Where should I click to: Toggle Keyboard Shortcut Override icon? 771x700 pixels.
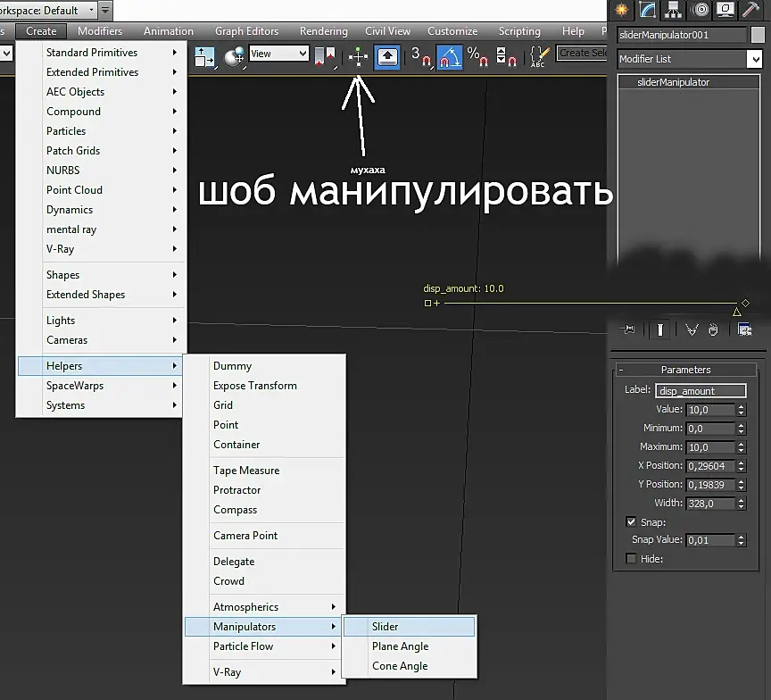pos(388,56)
